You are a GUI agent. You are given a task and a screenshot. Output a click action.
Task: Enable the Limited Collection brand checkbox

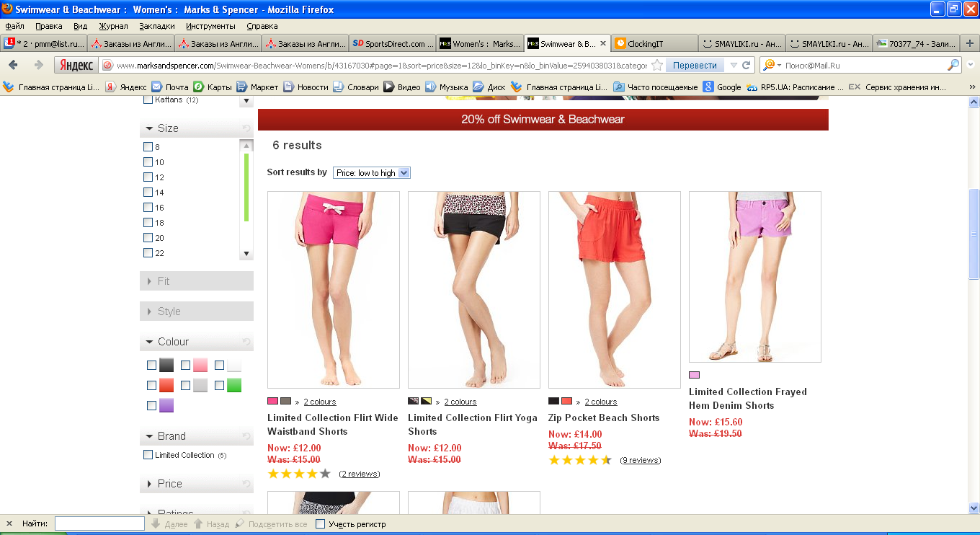[x=148, y=455]
